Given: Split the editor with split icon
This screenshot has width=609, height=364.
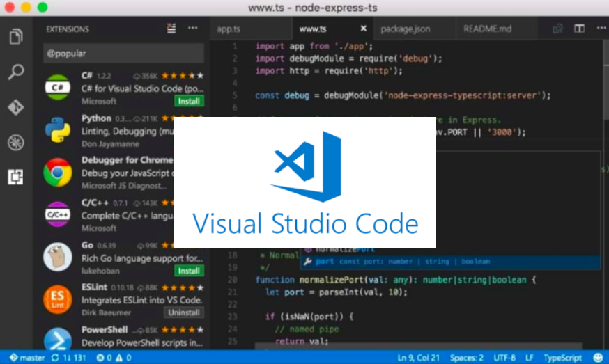Looking at the screenshot, I should tap(580, 29).
